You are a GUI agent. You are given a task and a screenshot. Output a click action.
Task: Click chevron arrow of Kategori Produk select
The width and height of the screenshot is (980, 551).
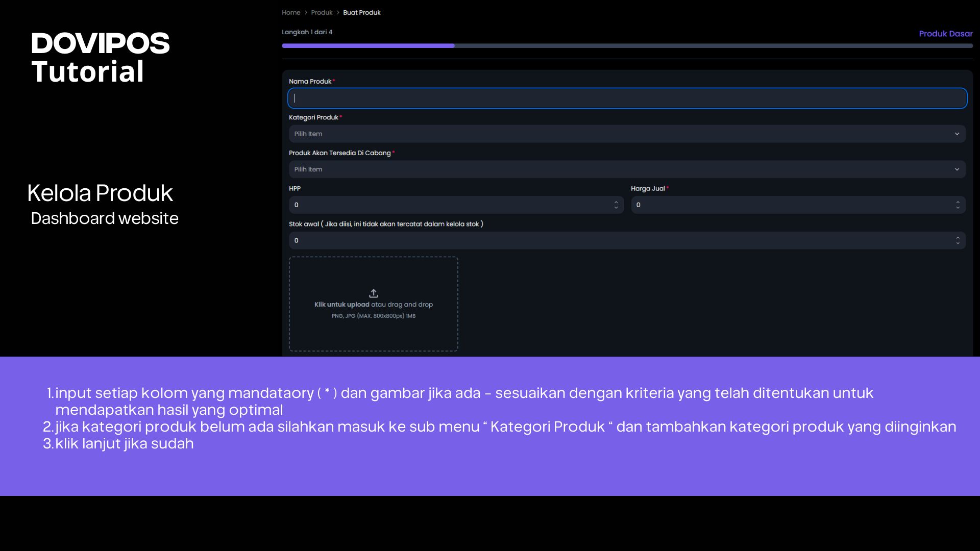(957, 134)
